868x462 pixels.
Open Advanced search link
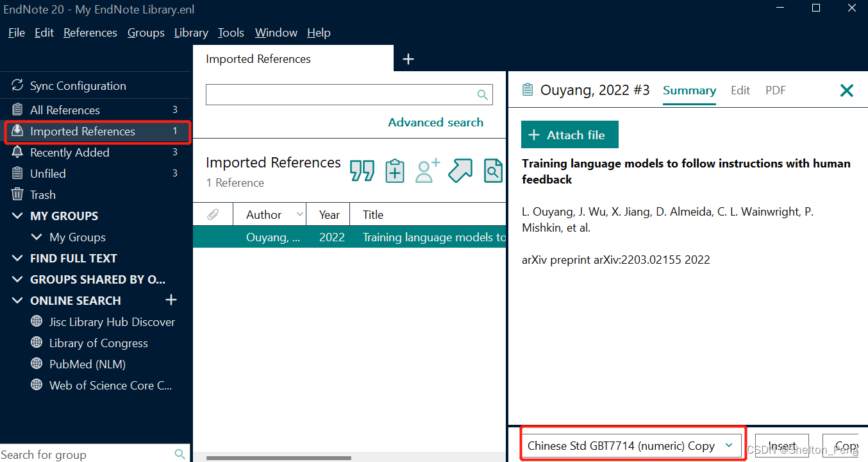coord(436,122)
